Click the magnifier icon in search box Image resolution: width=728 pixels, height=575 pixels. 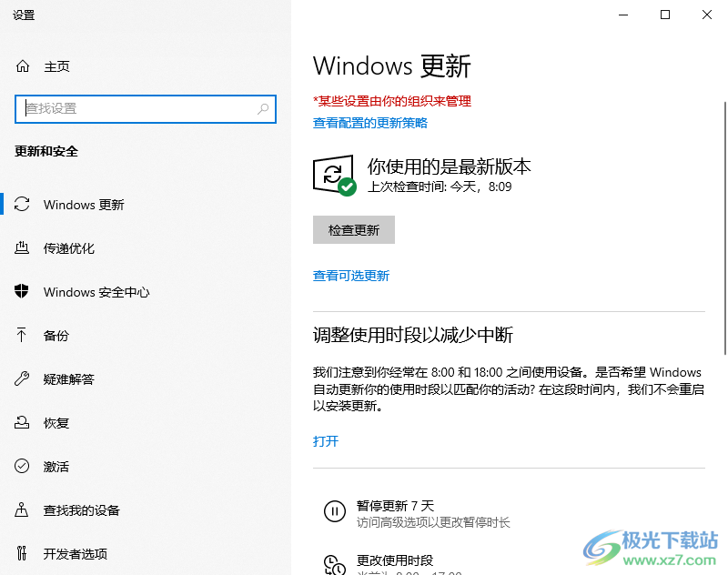coord(263,109)
